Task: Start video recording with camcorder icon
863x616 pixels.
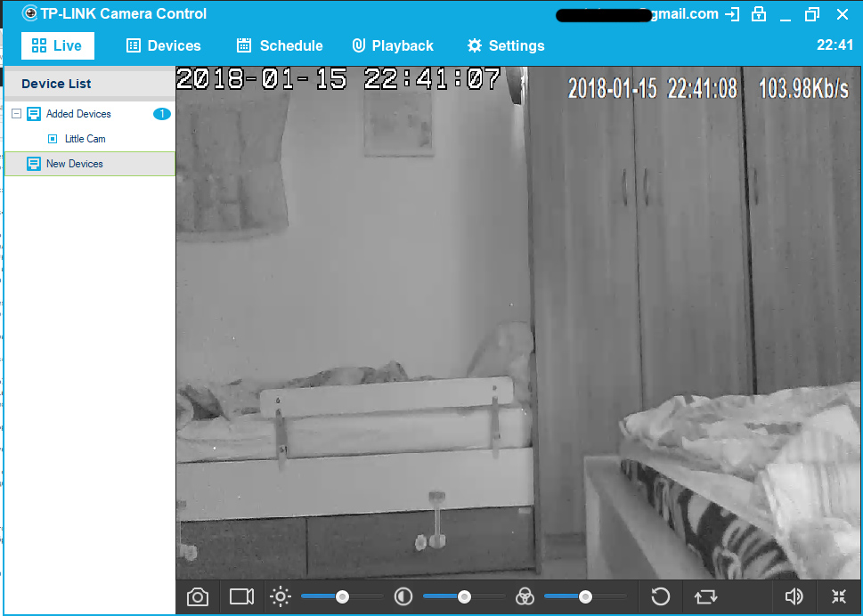Action: point(241,596)
